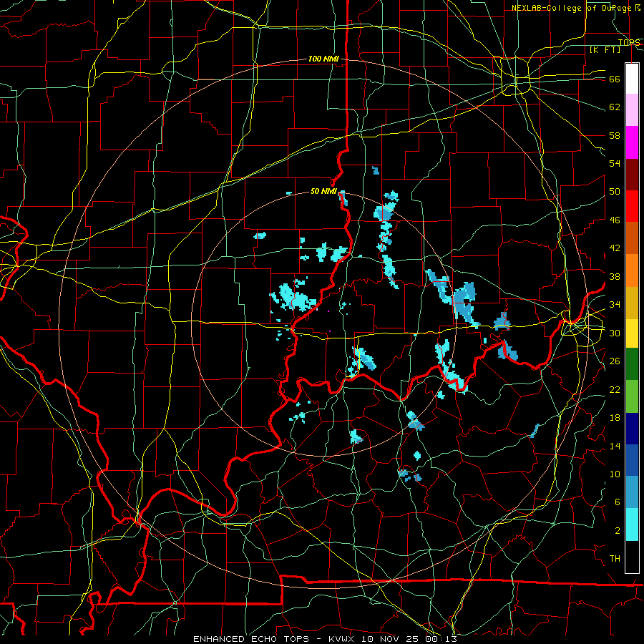Image resolution: width=644 pixels, height=644 pixels.
Task: Click the "2" scale label
Action: (x=618, y=531)
